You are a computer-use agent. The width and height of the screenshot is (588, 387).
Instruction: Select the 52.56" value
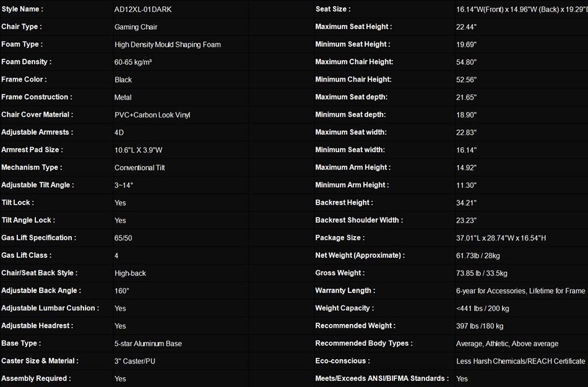(466, 80)
